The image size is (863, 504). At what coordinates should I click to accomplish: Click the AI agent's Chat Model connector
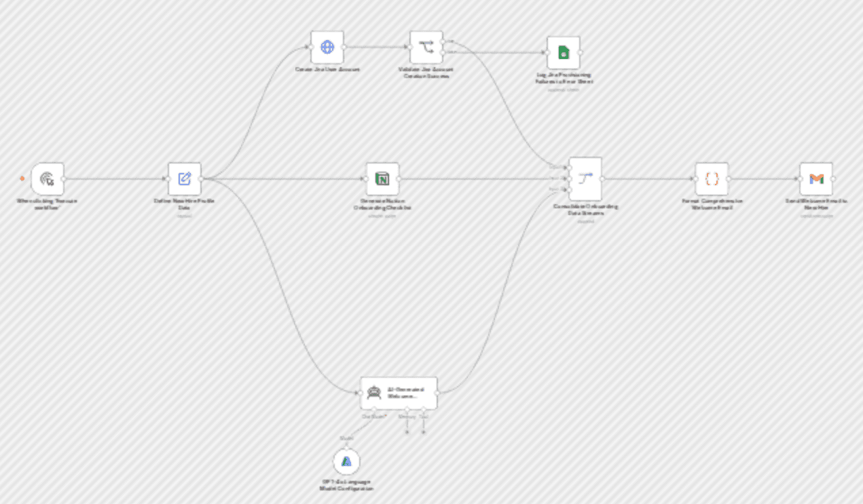point(373,410)
